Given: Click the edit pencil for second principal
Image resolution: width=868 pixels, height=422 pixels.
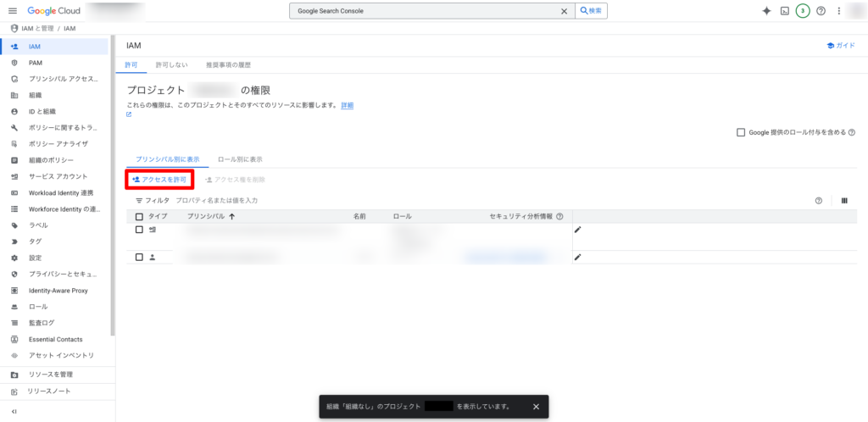Looking at the screenshot, I should (578, 257).
